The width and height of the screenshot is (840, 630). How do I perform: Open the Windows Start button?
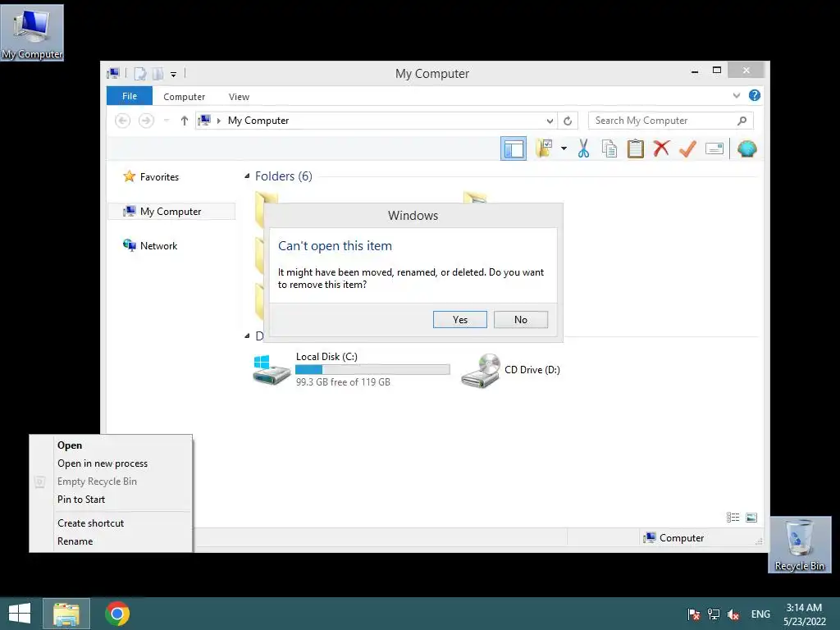click(x=20, y=614)
